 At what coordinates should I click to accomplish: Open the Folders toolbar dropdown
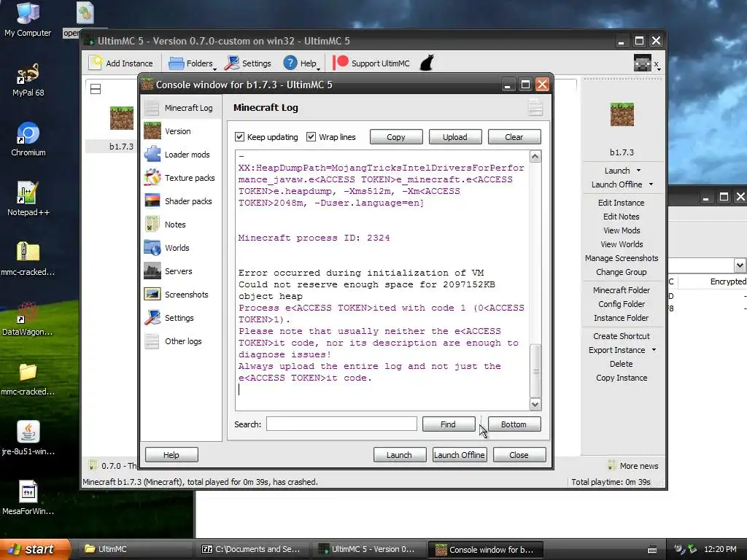[x=193, y=63]
